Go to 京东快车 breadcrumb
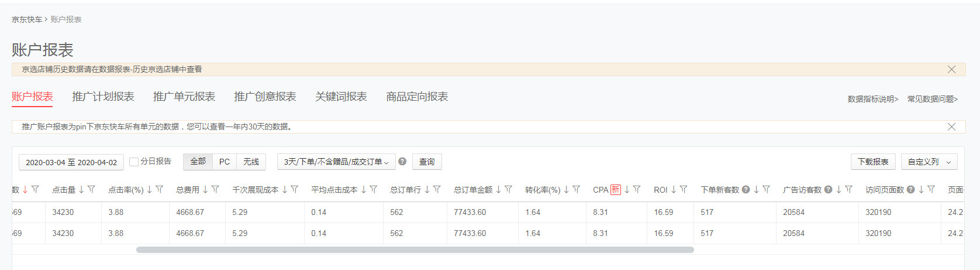 click(27, 19)
